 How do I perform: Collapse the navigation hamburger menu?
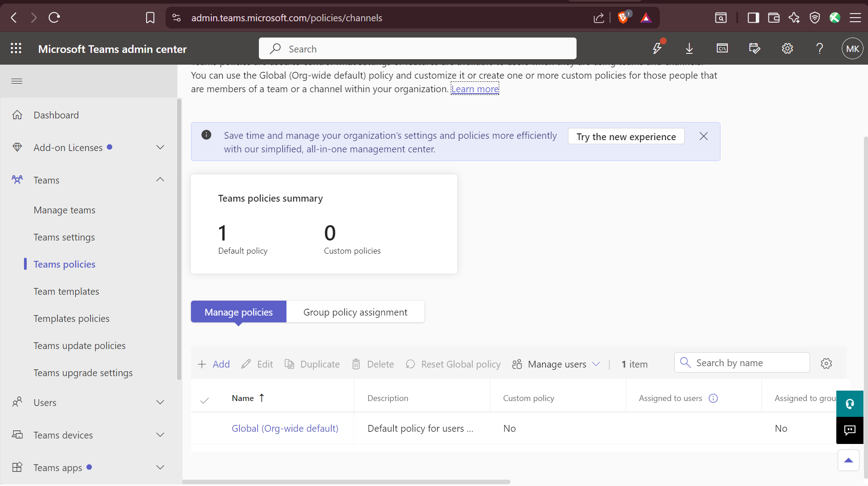(x=17, y=81)
